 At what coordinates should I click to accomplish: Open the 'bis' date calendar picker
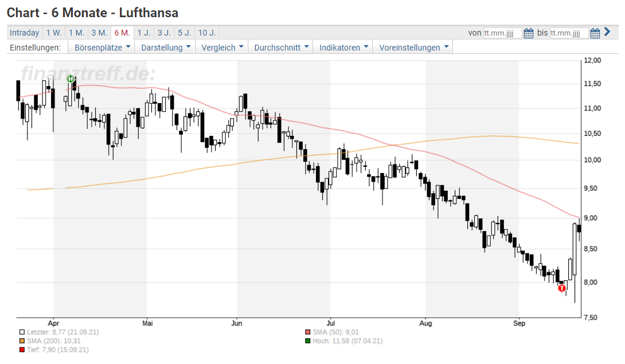(595, 33)
